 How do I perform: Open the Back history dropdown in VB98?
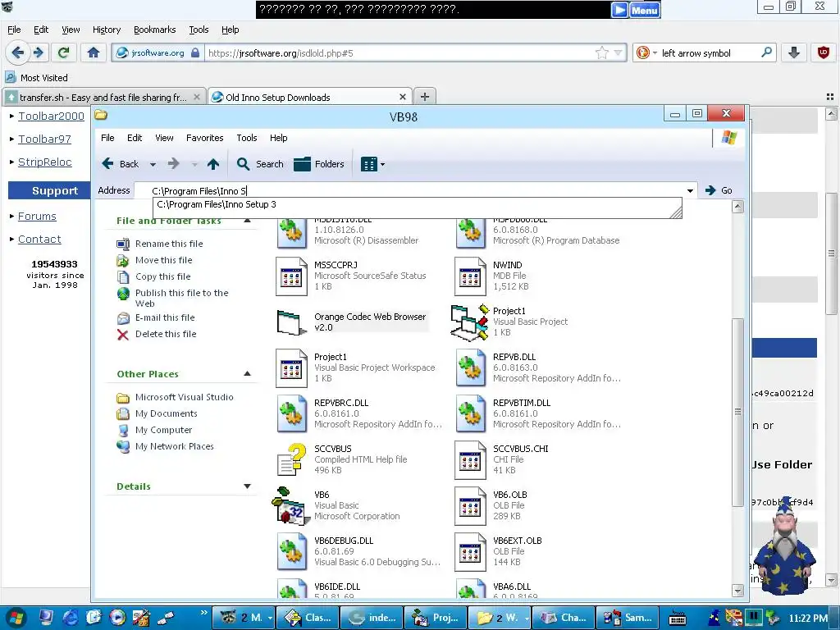[153, 164]
